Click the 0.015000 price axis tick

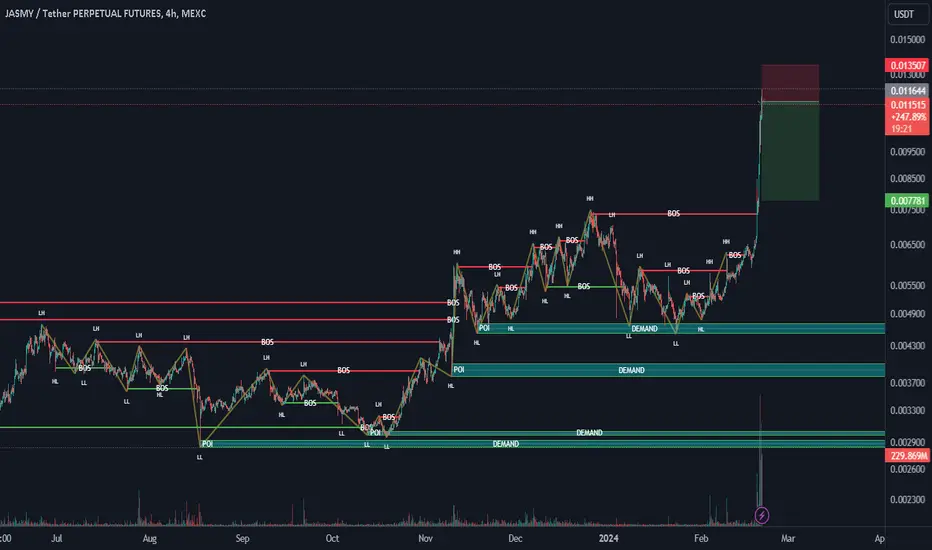click(x=907, y=39)
